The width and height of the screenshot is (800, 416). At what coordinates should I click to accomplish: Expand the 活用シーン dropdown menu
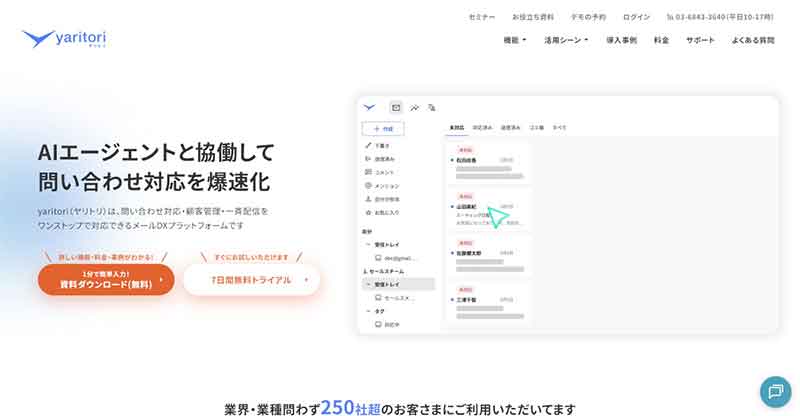[x=566, y=40]
